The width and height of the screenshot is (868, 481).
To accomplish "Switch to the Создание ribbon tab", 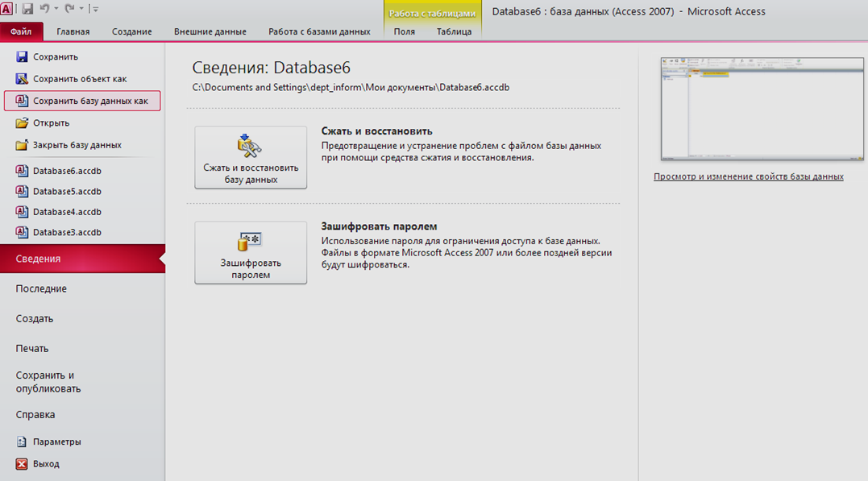I will (131, 31).
